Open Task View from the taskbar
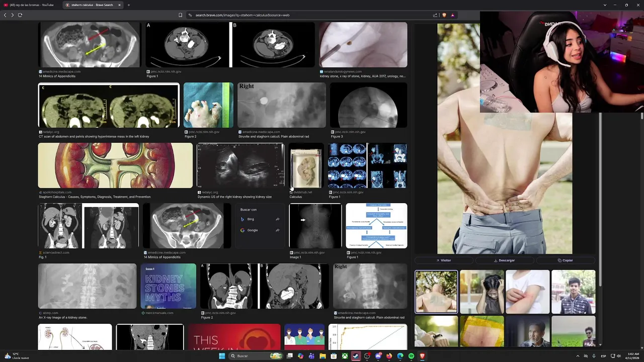 [x=290, y=356]
